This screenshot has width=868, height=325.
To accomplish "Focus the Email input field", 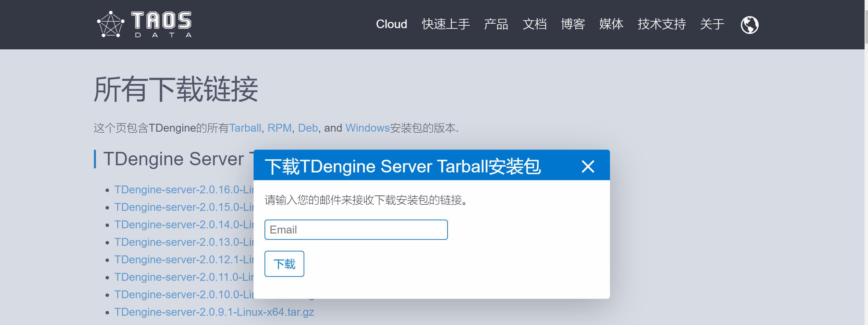I will (x=356, y=230).
